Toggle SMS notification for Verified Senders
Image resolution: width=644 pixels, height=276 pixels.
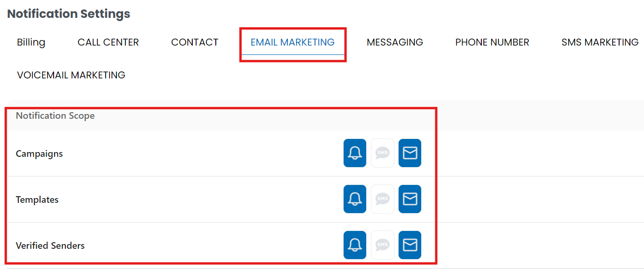point(383,245)
